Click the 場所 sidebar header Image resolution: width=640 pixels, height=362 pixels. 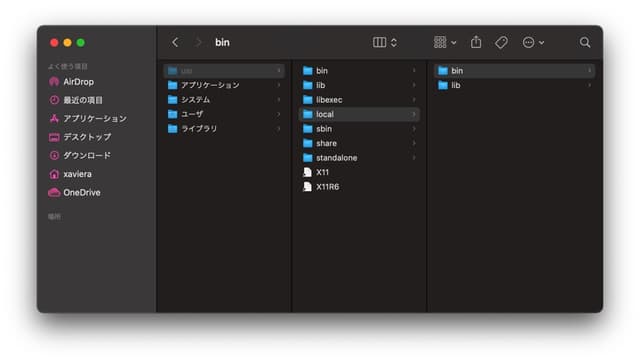pos(54,217)
